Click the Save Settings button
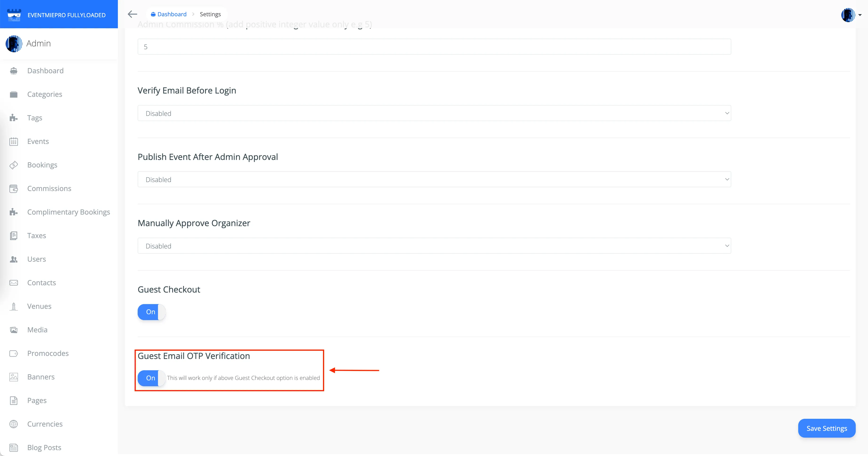 (827, 428)
